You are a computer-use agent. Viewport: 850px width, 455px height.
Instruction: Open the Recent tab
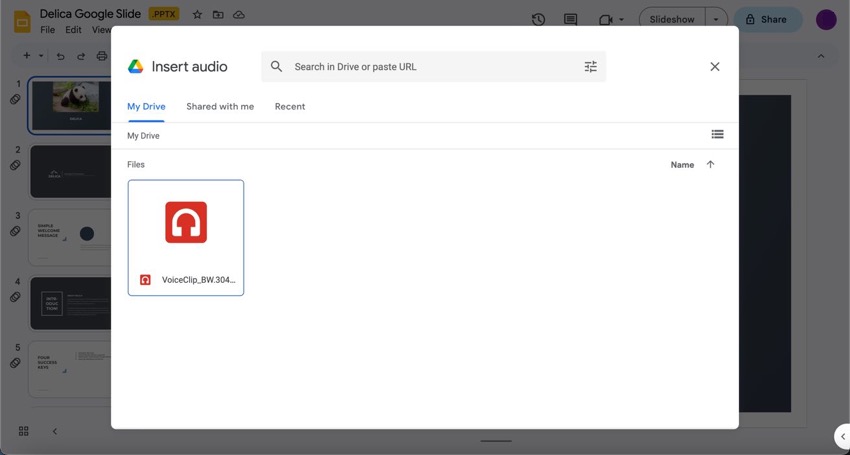(x=290, y=107)
